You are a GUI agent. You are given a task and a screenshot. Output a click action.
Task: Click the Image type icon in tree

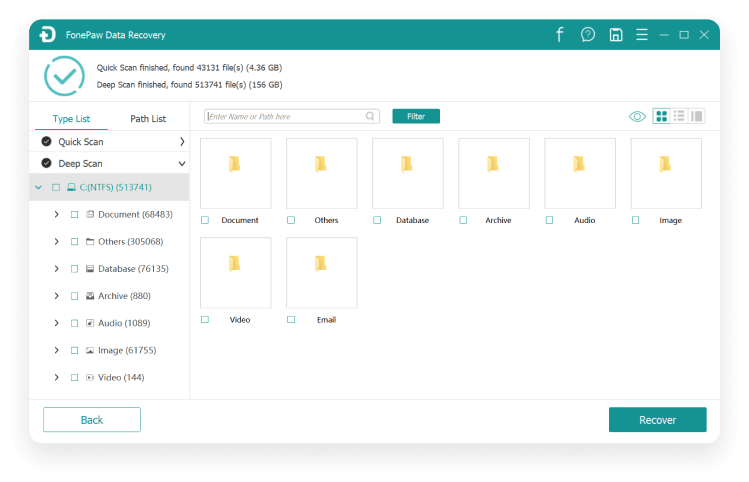pyautogui.click(x=90, y=350)
